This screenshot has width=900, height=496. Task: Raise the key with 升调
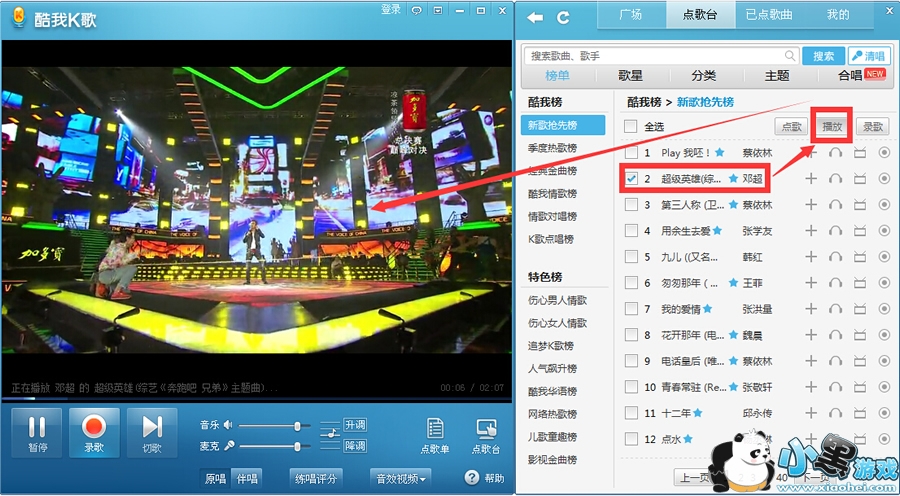[x=355, y=425]
